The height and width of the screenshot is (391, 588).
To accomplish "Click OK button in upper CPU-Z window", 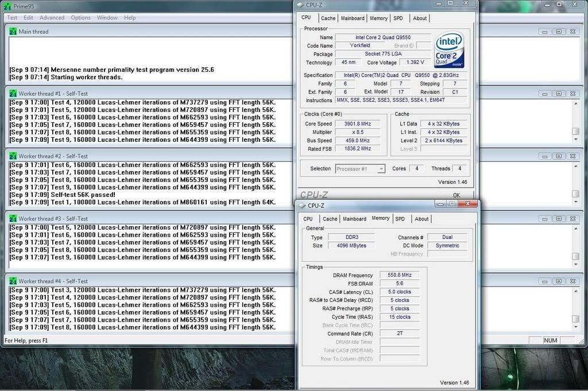I will click(457, 195).
